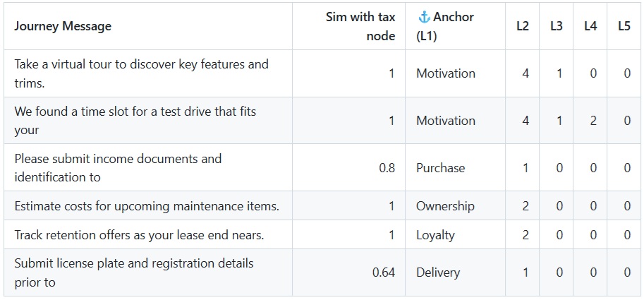Click the 0.64 similarity value
This screenshot has height=300, width=644.
point(384,272)
